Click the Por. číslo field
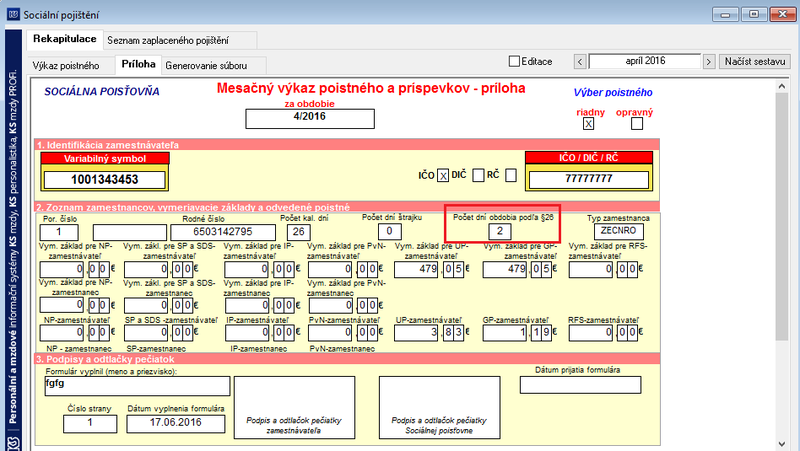The height and width of the screenshot is (451, 800). tap(59, 232)
